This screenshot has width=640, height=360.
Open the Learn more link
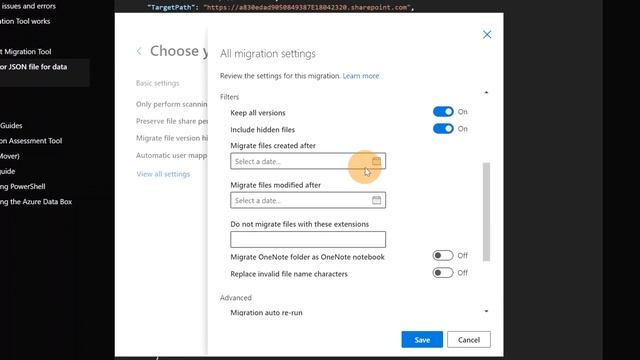click(361, 76)
